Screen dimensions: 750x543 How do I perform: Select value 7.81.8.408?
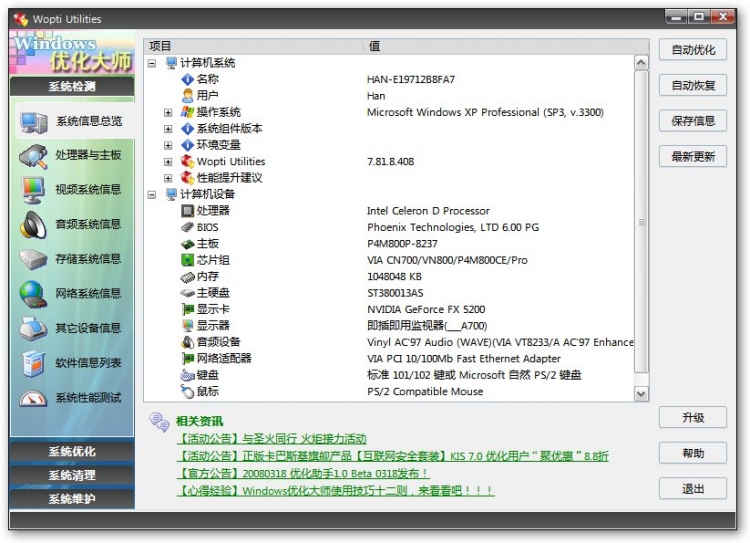tap(390, 162)
